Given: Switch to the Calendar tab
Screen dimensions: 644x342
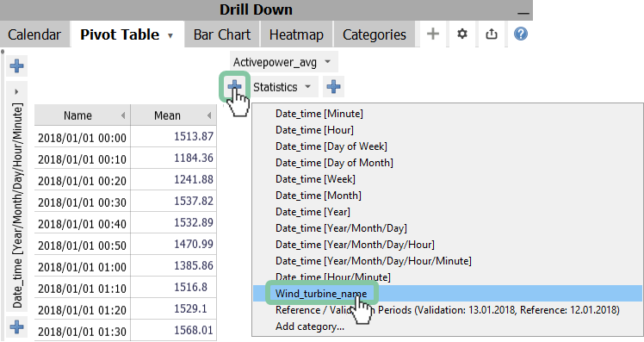Looking at the screenshot, I should (34, 34).
